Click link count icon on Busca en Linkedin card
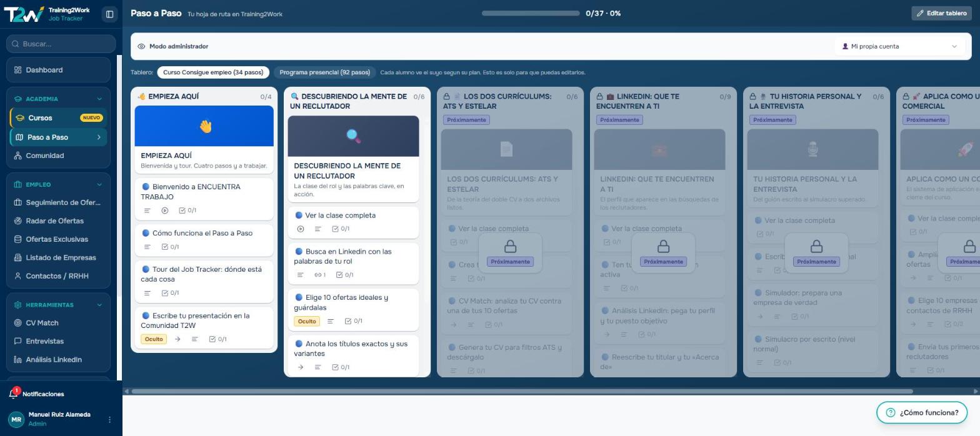980x436 pixels. coord(320,275)
